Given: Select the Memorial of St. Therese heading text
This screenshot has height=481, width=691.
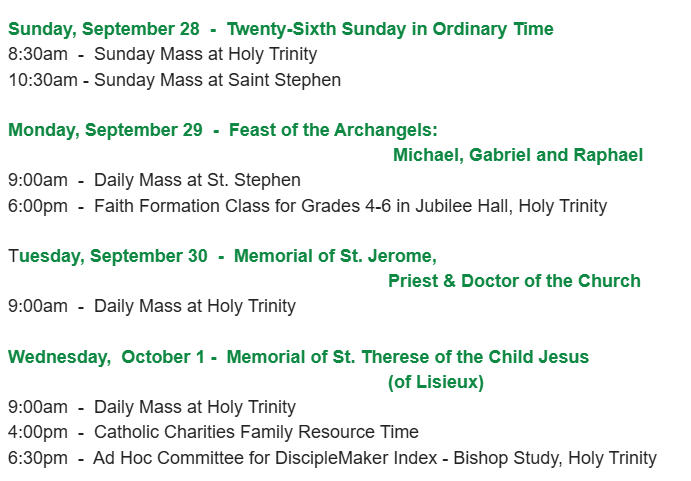Looking at the screenshot, I should click(x=407, y=357).
